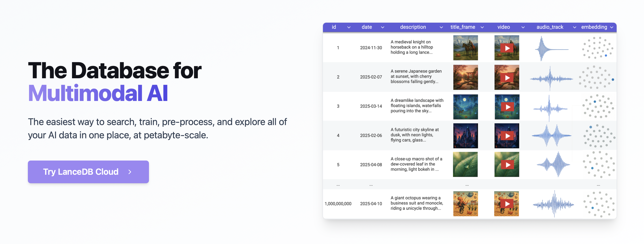Click the embedding dot cluster in row 2
The width and height of the screenshot is (644, 244).
coord(597,77)
